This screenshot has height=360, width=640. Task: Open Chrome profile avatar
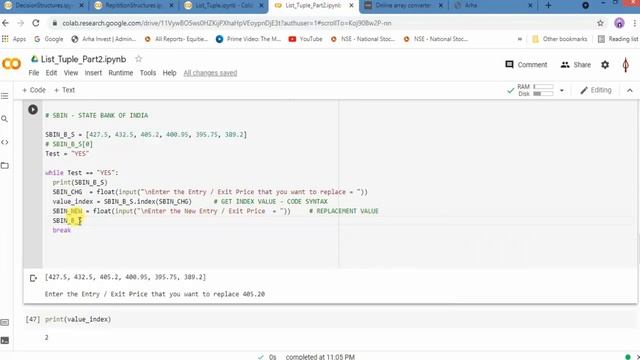click(x=619, y=23)
